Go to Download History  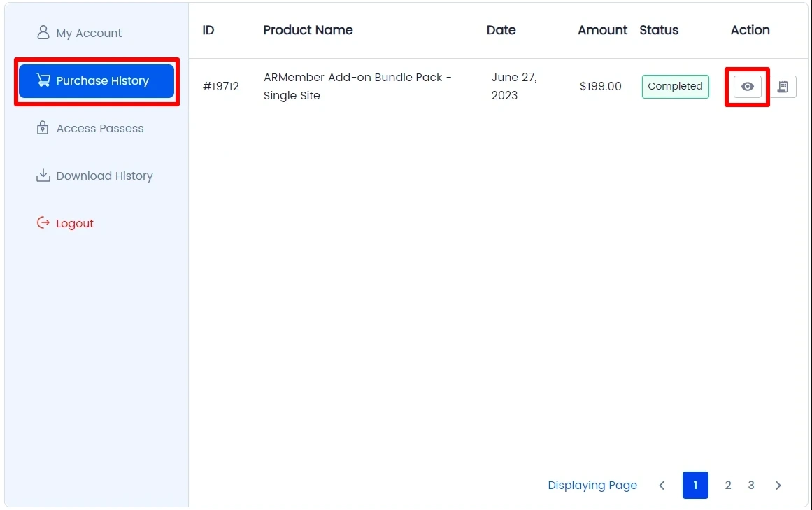[94, 176]
